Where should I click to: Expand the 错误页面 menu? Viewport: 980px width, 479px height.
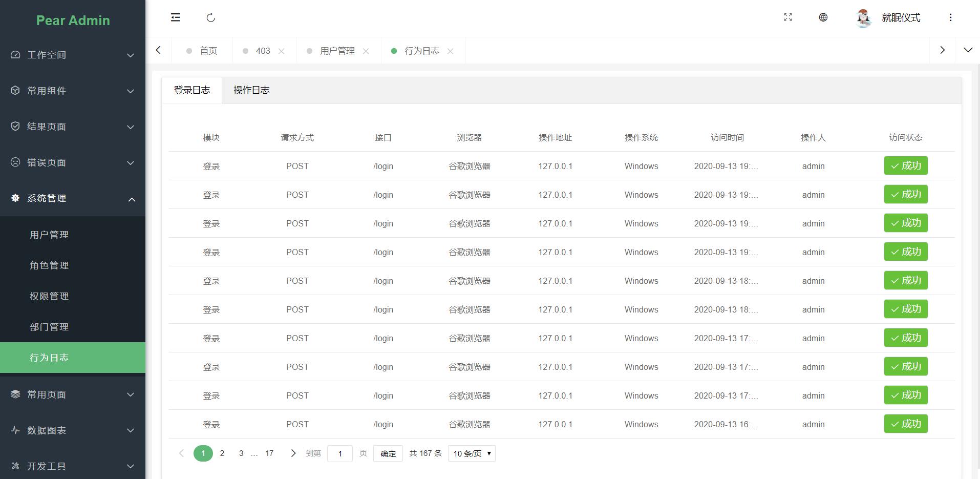click(131, 163)
